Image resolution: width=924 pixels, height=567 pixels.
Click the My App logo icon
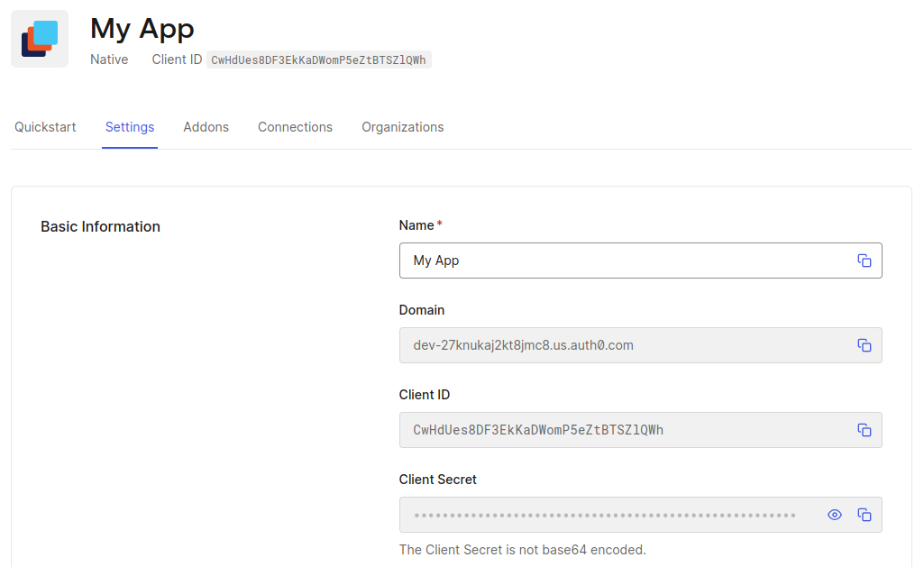(40, 39)
